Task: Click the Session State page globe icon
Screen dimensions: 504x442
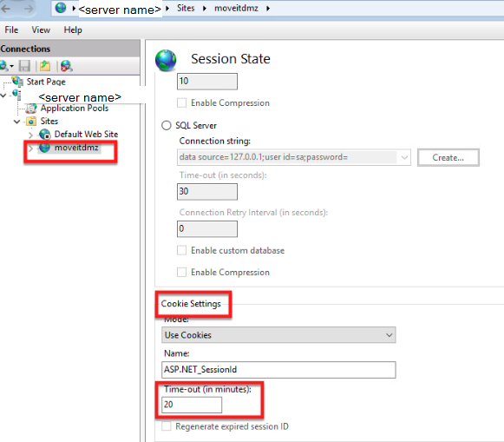Action: 166,60
